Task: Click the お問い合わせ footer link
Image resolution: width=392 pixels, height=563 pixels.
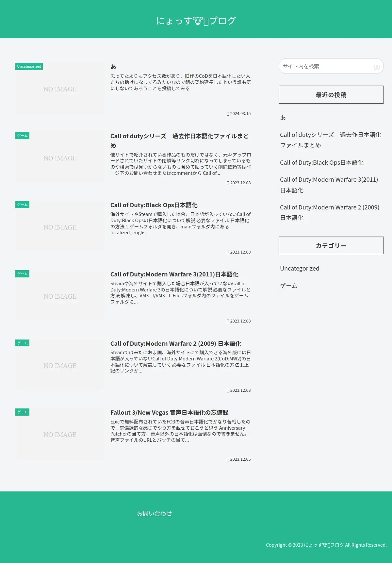Action: (154, 513)
